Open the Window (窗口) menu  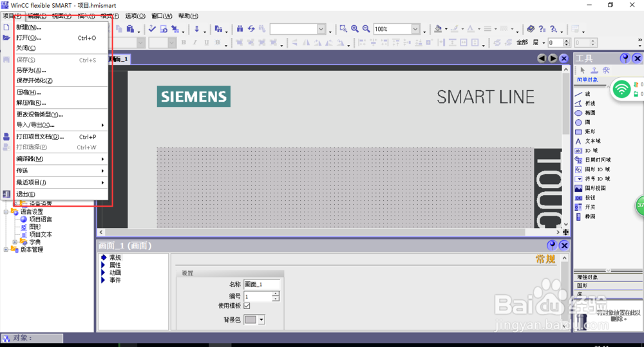click(x=162, y=16)
